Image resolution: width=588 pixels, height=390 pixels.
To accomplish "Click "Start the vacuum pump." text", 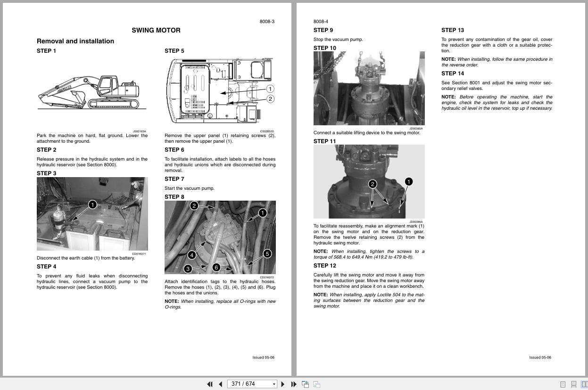I will click(x=190, y=188).
